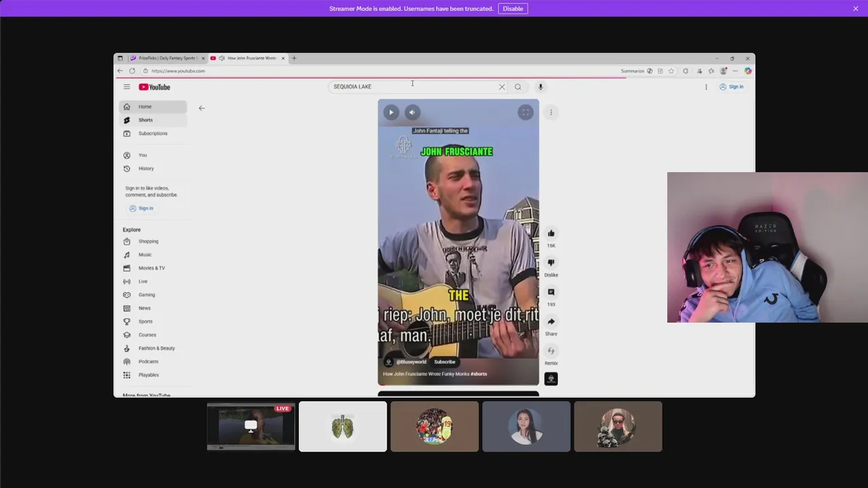The height and width of the screenshot is (488, 868).
Task: Click Sign in at top right
Action: [731, 87]
